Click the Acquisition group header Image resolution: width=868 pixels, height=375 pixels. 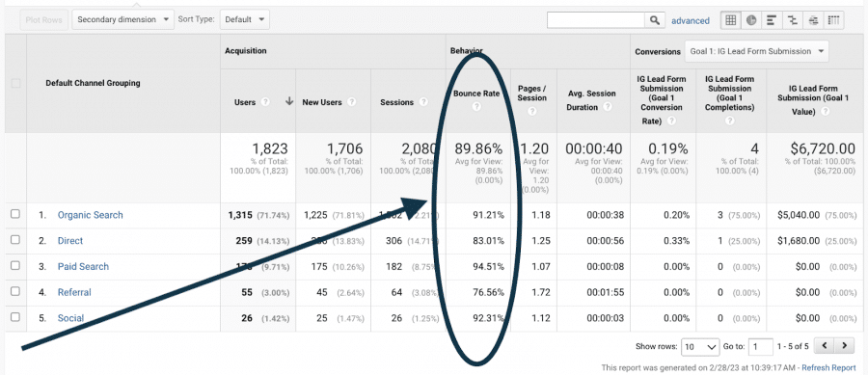[x=245, y=50]
